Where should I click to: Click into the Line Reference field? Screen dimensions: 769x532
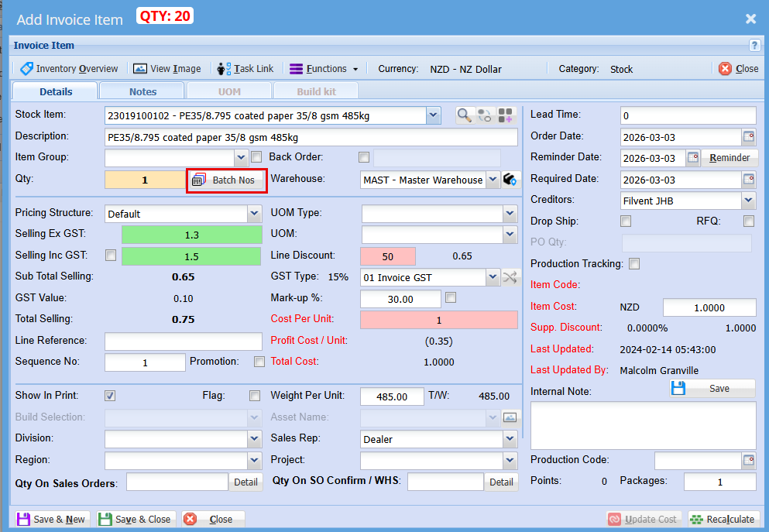(x=184, y=342)
